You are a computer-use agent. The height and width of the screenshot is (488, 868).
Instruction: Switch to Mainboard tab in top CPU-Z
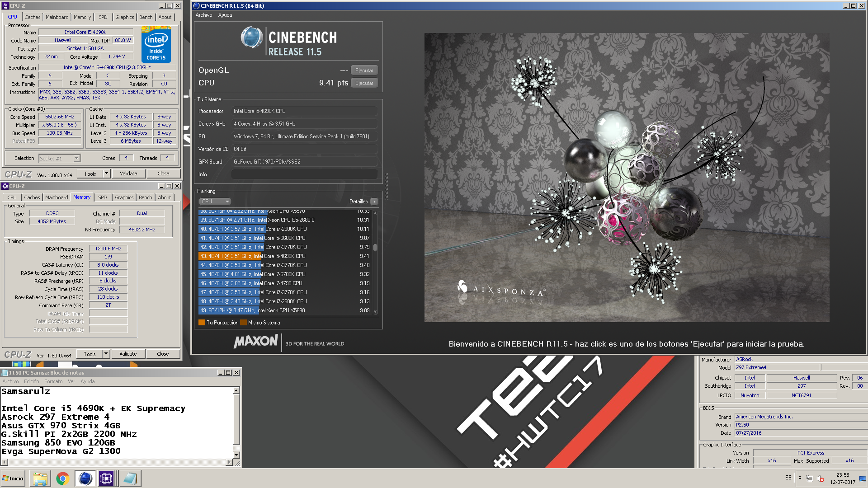pyautogui.click(x=57, y=17)
